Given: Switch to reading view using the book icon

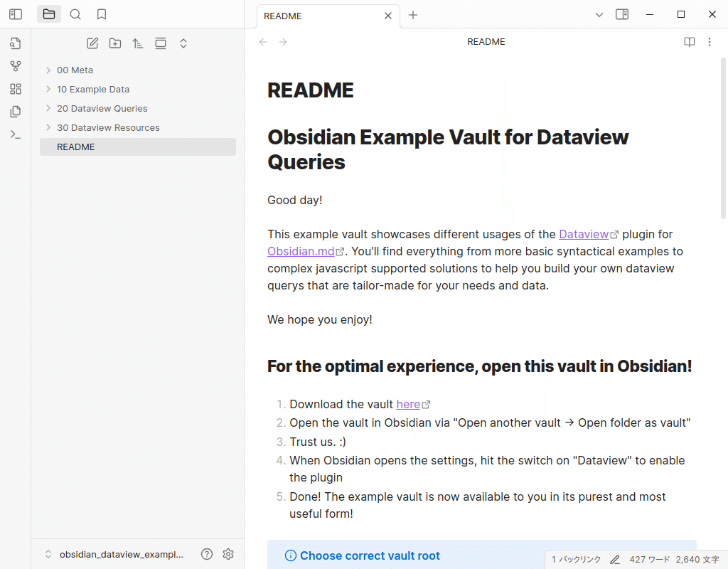Looking at the screenshot, I should (689, 42).
